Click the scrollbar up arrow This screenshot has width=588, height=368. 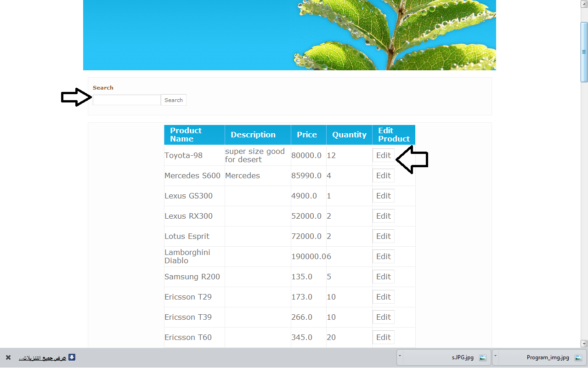click(x=584, y=4)
